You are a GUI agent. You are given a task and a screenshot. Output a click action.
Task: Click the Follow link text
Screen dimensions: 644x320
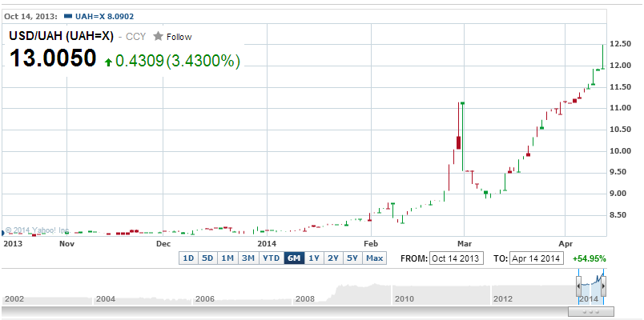pos(179,37)
